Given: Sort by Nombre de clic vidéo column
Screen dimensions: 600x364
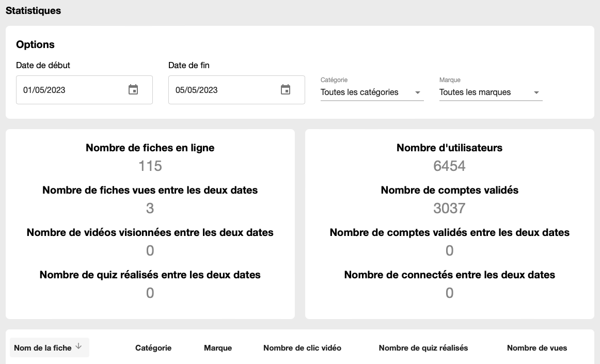Looking at the screenshot, I should point(302,348).
